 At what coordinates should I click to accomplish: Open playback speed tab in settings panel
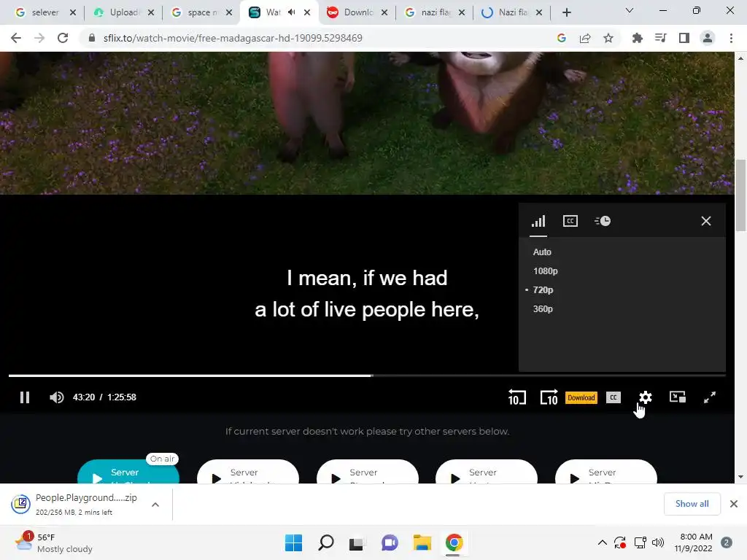(603, 221)
